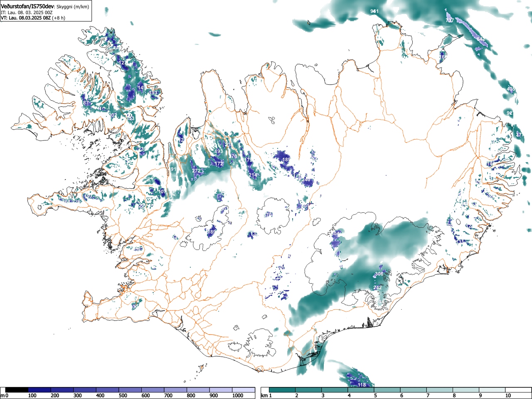Screen dimensions: 532x399
Task: Click the 737 visibility value offshore
Action: point(449,20)
